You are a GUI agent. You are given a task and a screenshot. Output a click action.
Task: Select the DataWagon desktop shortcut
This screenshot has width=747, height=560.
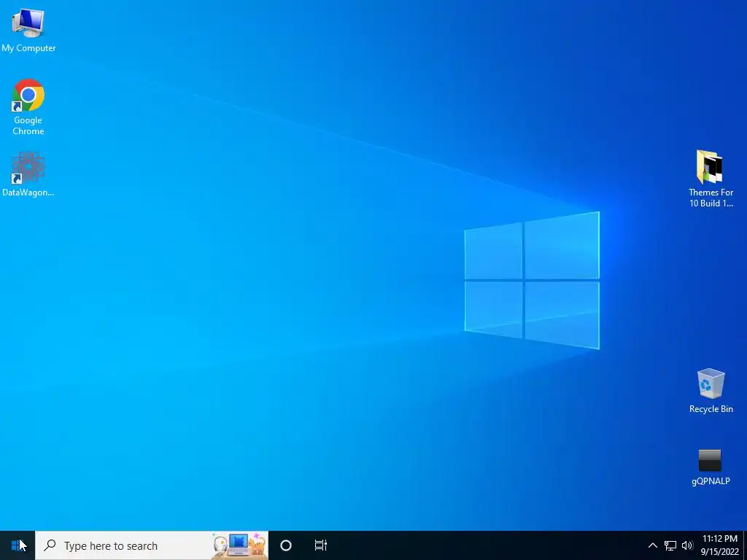[x=28, y=174]
